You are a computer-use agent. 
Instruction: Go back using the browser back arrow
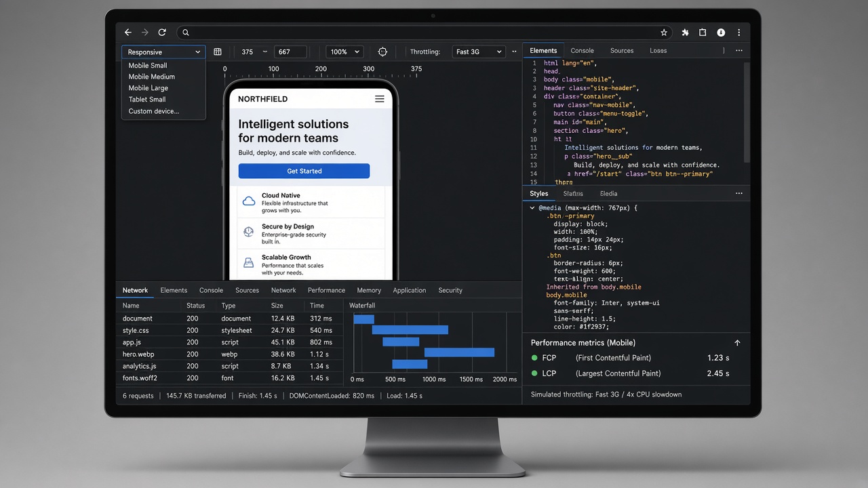click(128, 33)
